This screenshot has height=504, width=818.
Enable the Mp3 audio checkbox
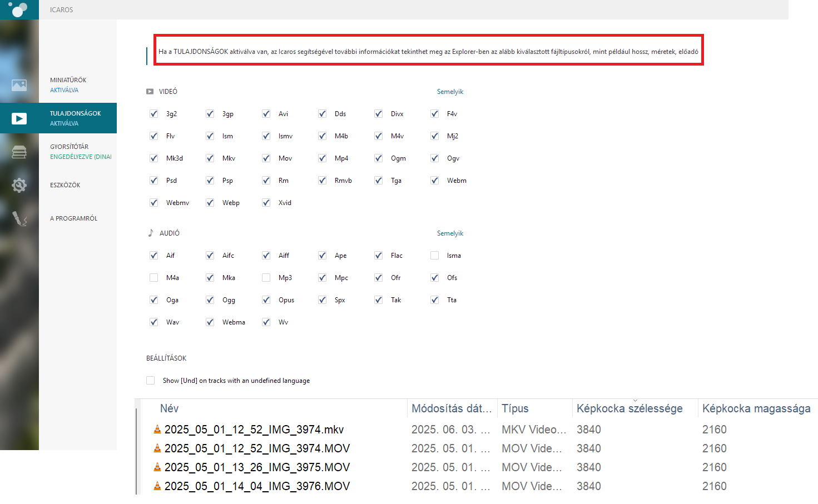pos(266,278)
